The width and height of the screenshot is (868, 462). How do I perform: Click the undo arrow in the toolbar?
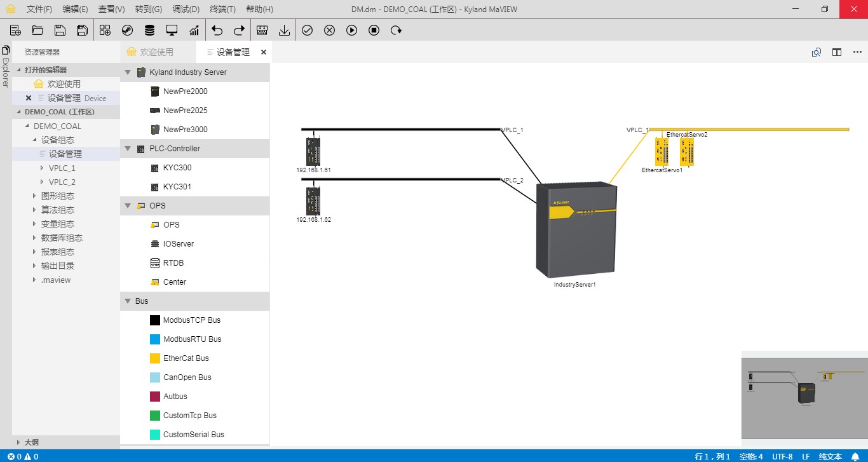pyautogui.click(x=217, y=30)
